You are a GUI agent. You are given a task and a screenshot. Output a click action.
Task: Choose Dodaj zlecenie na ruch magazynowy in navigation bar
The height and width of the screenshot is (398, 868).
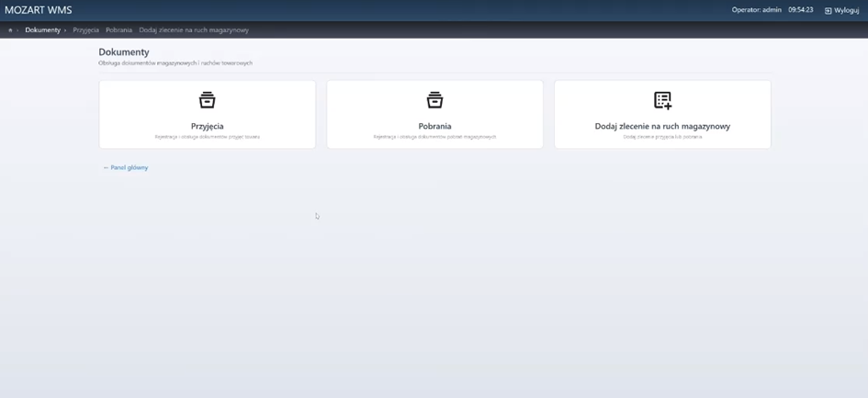coord(194,30)
